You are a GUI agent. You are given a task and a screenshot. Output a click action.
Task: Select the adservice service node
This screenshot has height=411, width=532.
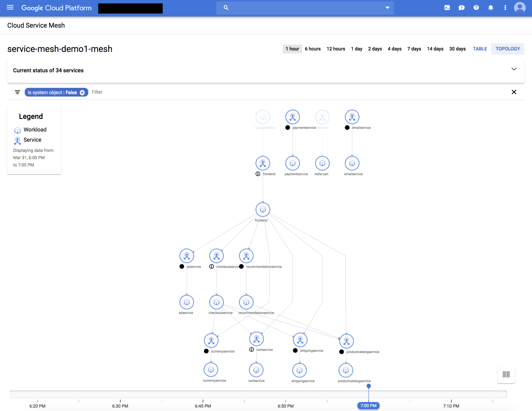(187, 256)
